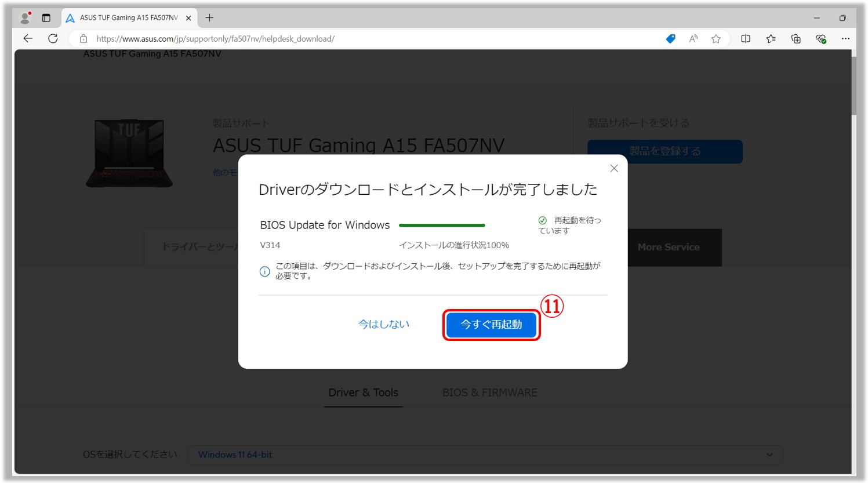Click the 今はしない link
The width and height of the screenshot is (868, 483).
tap(384, 325)
